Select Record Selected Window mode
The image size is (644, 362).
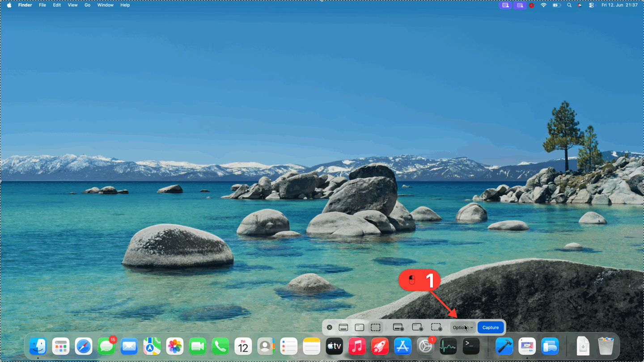[x=418, y=328]
